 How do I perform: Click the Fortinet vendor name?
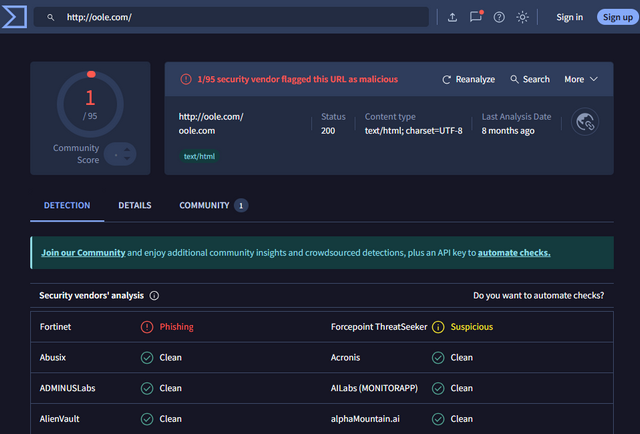pos(55,327)
